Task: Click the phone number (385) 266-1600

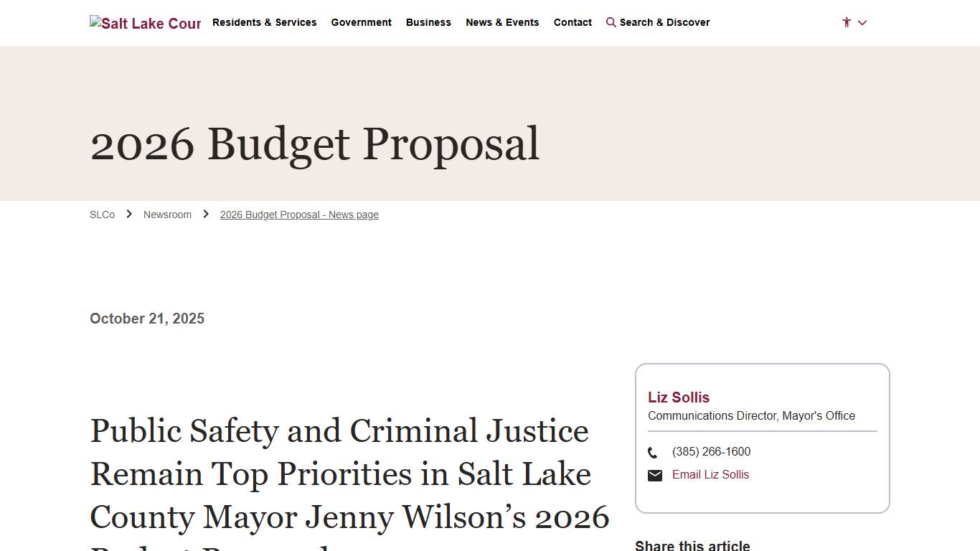Action: point(711,452)
